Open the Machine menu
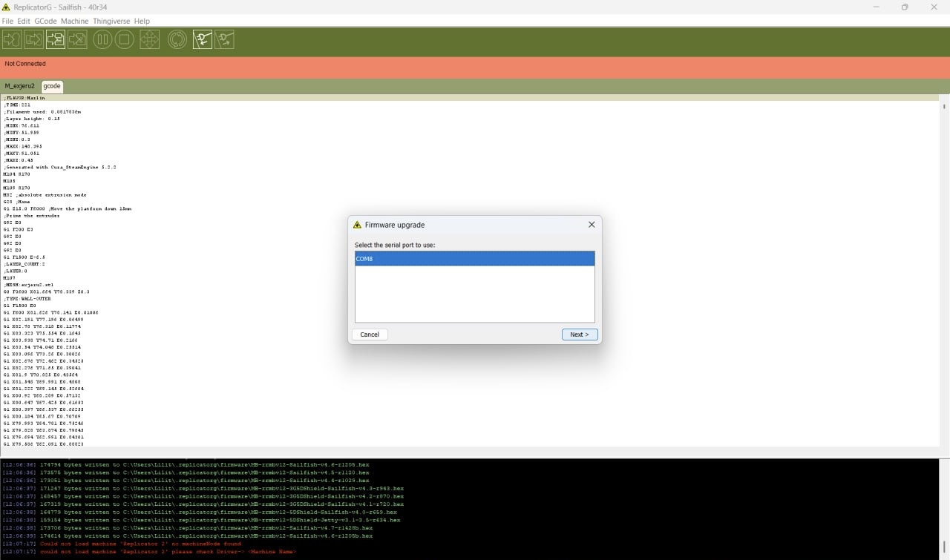 click(x=74, y=22)
